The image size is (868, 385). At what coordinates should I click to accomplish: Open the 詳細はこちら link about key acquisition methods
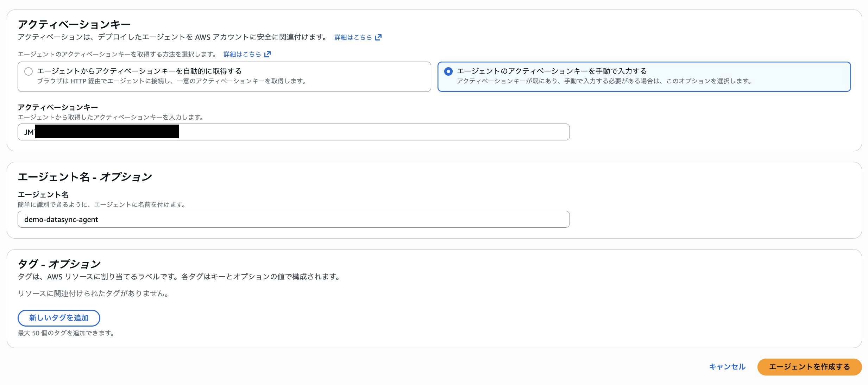242,53
